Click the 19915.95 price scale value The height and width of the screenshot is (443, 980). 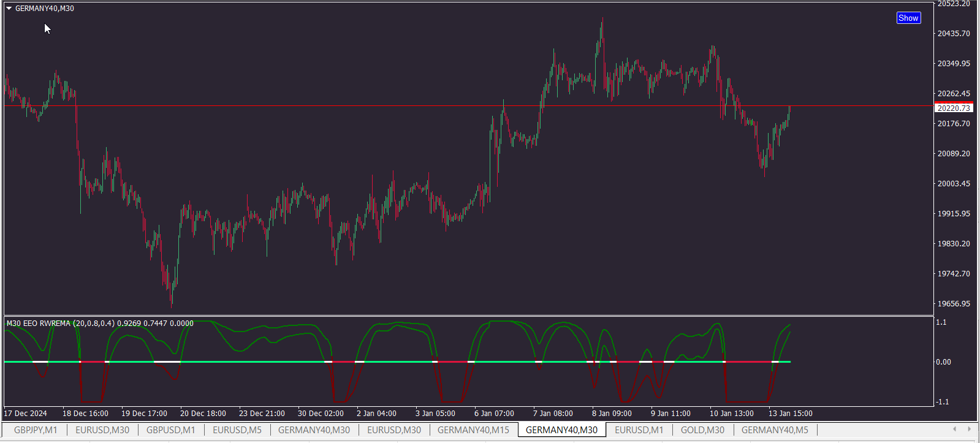[954, 214]
